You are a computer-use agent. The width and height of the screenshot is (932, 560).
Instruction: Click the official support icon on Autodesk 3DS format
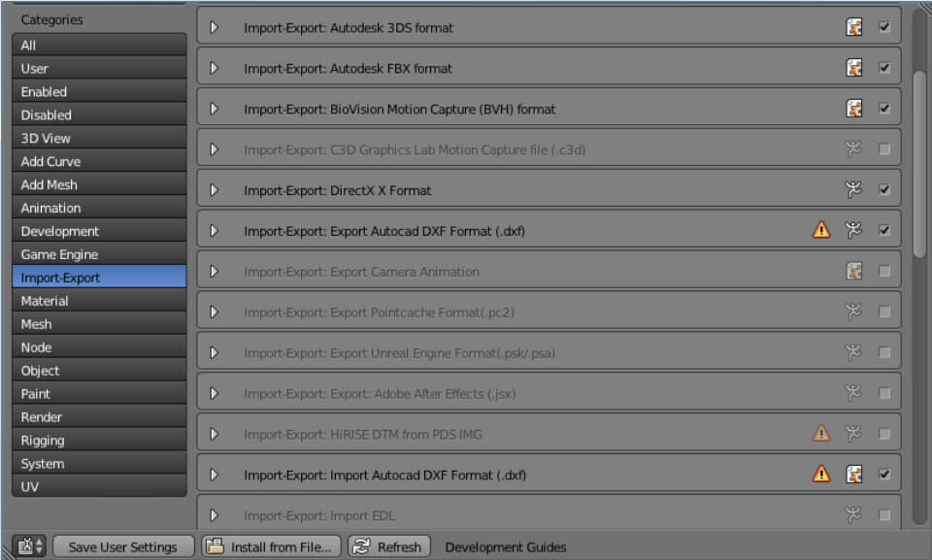854,27
